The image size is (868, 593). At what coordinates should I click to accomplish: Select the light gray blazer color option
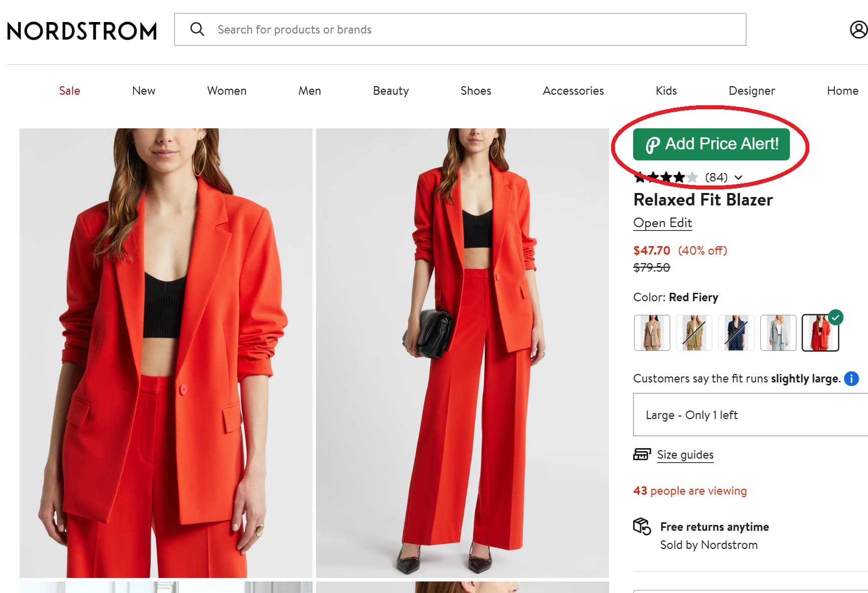click(778, 333)
